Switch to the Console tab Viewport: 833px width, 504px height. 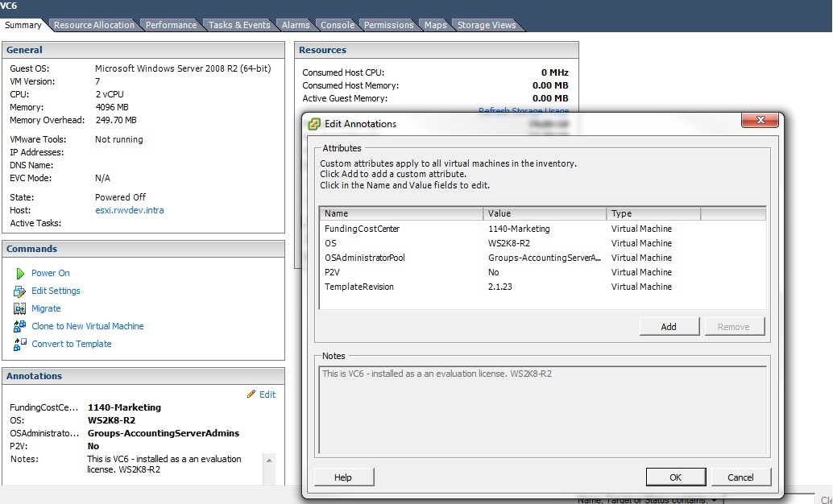pyautogui.click(x=338, y=25)
